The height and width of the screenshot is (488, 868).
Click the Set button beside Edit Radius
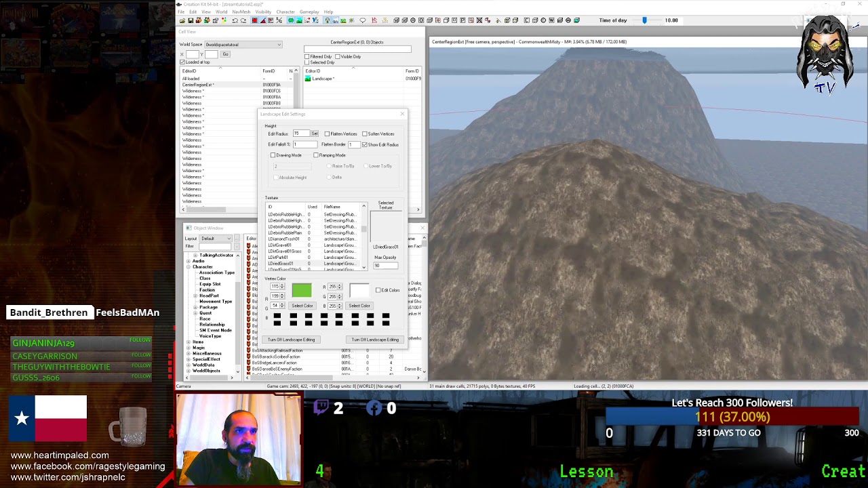coord(315,134)
